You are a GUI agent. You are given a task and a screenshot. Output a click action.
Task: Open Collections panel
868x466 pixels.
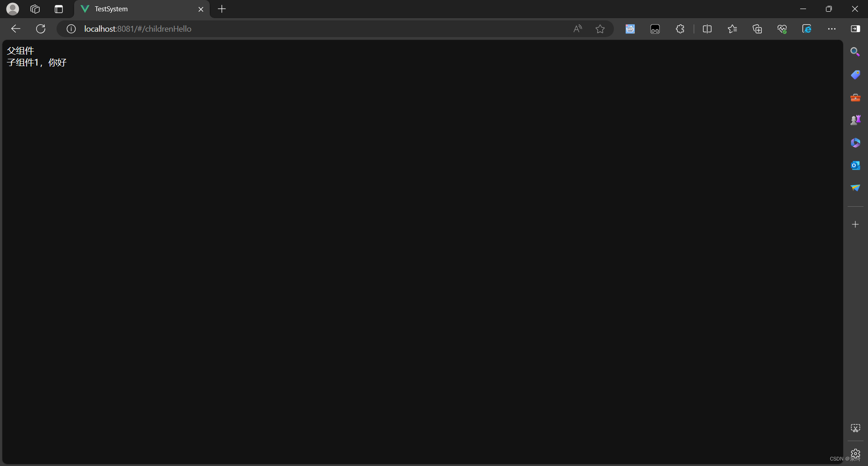757,29
